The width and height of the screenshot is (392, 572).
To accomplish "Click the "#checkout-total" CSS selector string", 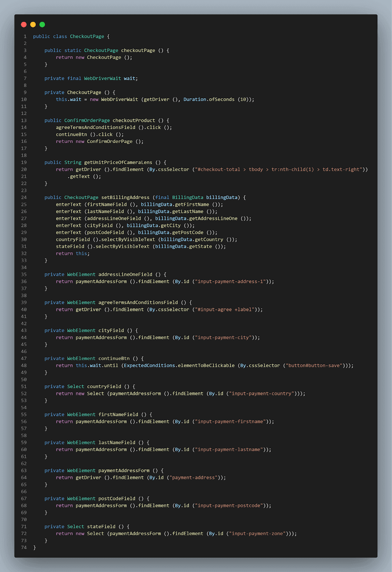I will tap(280, 169).
